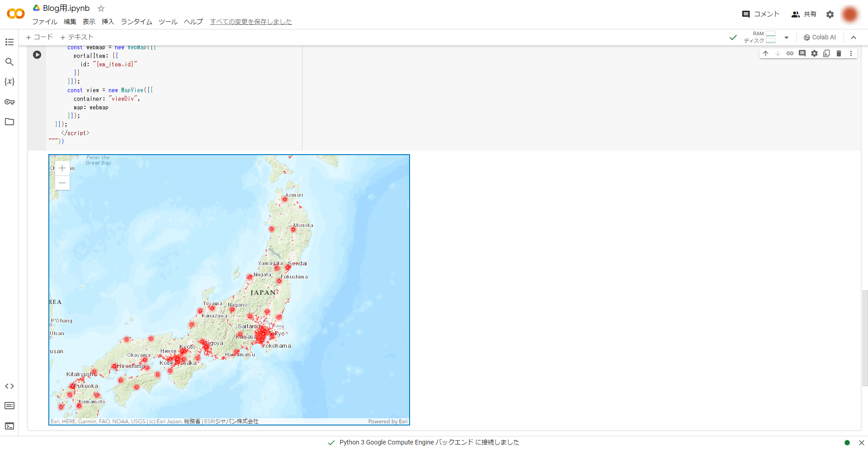Open the ヘルプ menu
Screen dimensions: 868x449
click(193, 22)
